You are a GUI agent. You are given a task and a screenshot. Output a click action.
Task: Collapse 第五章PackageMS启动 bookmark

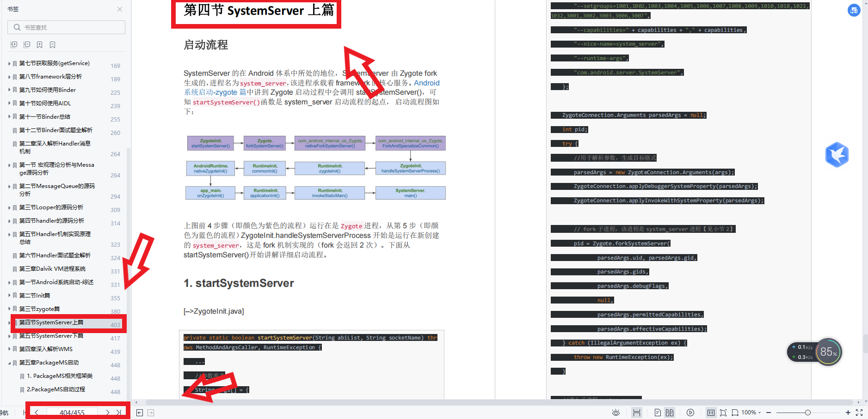9,363
